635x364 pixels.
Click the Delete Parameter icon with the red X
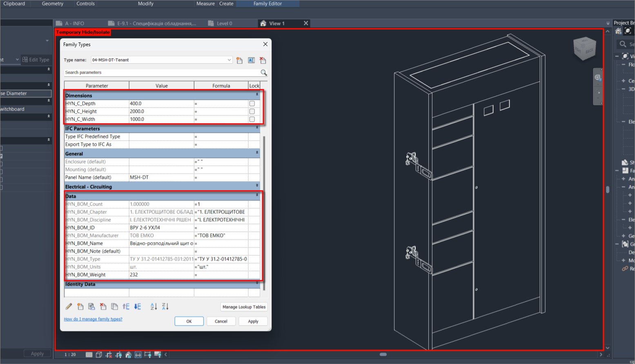pyautogui.click(x=103, y=306)
